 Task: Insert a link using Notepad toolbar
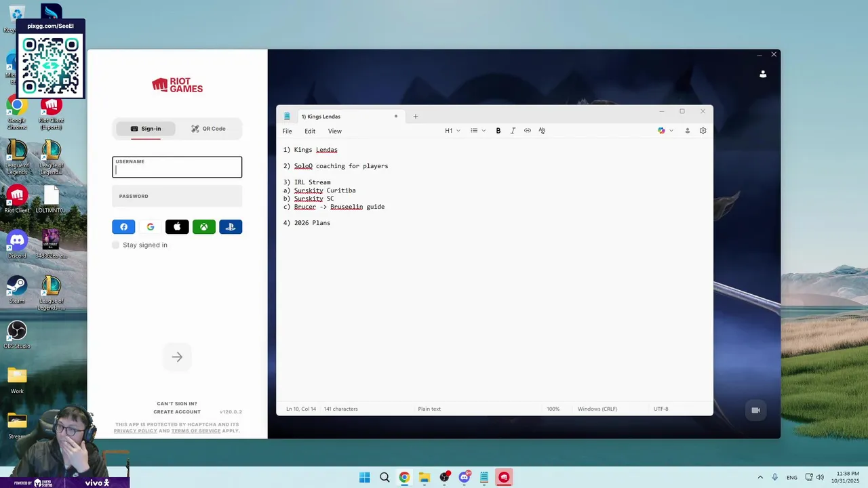click(x=528, y=131)
